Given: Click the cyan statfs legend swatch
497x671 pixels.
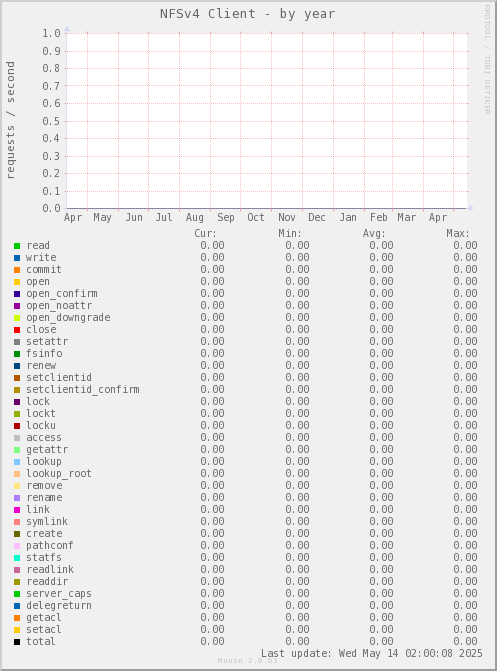Looking at the screenshot, I should click(x=17, y=558).
